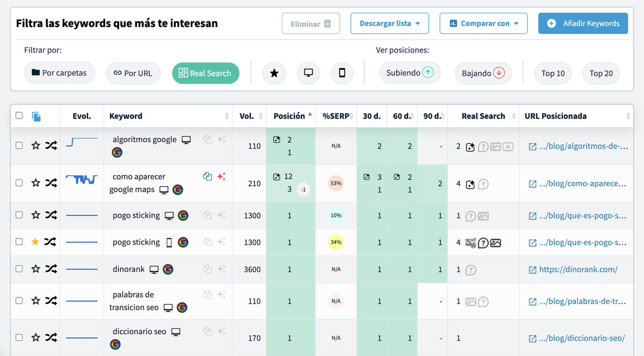The image size is (644, 356).
Task: Open external link icon for dinorank.com URL
Action: pos(532,270)
